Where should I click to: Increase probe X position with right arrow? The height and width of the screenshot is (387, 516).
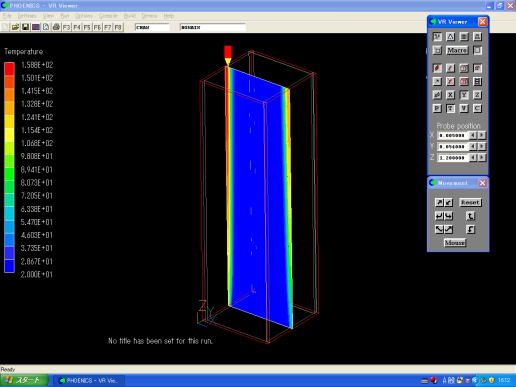tap(482, 135)
